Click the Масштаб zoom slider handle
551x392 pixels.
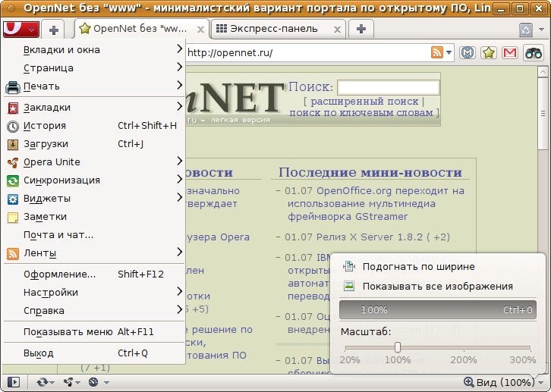click(398, 347)
